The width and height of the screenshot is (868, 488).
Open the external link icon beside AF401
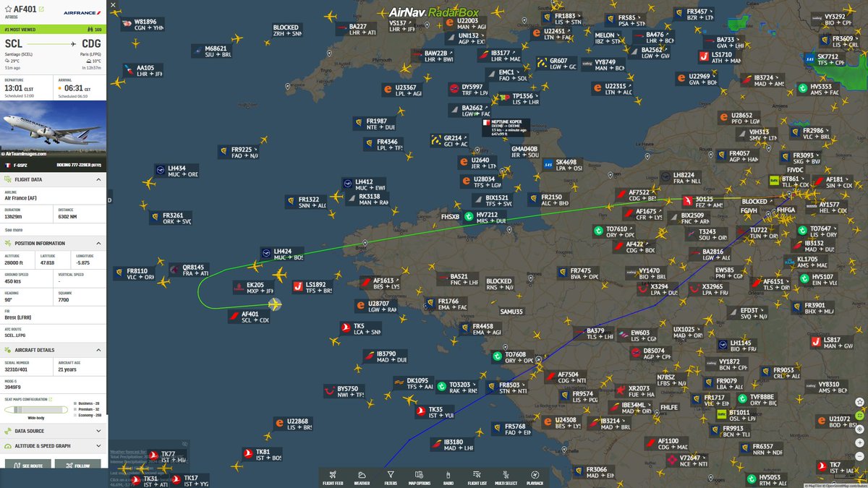pos(41,9)
